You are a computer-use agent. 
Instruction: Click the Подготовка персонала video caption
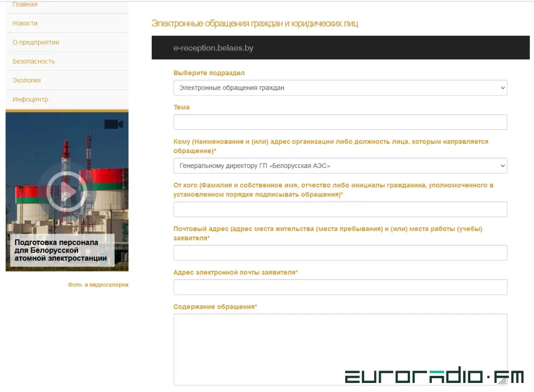[61, 251]
